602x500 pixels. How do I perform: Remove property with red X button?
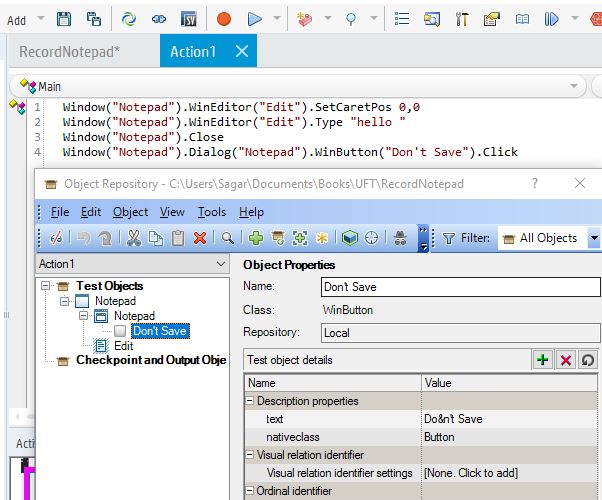point(566,360)
